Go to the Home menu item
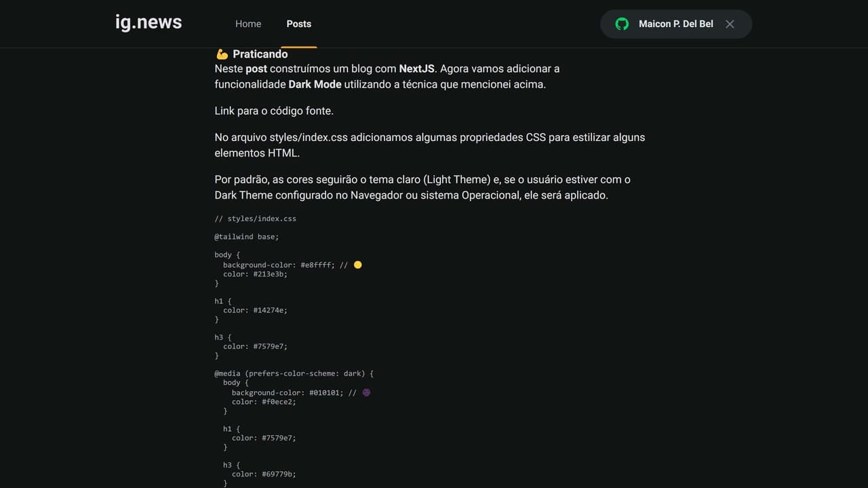This screenshot has width=868, height=488. (x=248, y=24)
